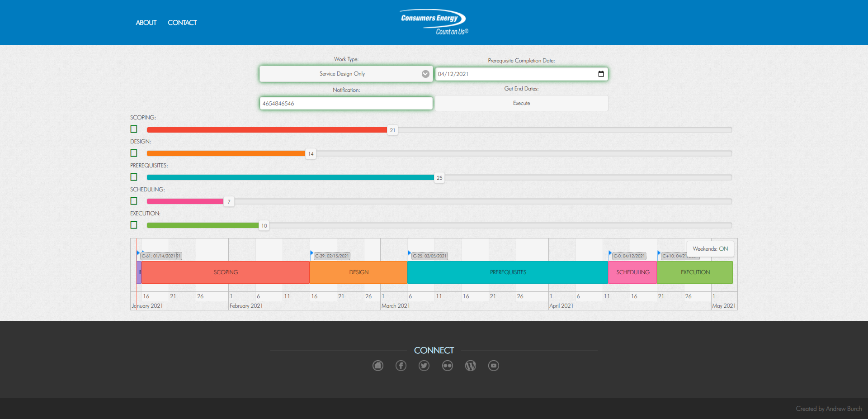This screenshot has width=868, height=419.
Task: Click the February 2021 axis label
Action: (246, 306)
